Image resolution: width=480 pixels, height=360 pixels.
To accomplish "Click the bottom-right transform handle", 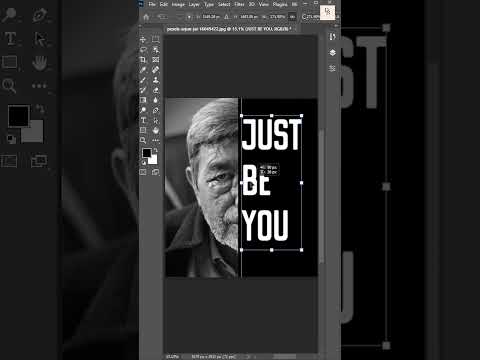I will pos(302,250).
